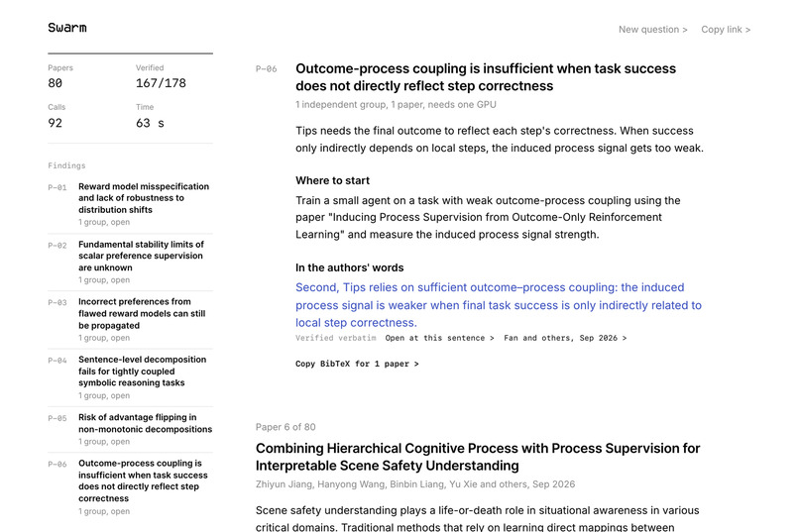This screenshot has width=799, height=532.
Task: Click the Verified verbatim label
Action: [336, 338]
